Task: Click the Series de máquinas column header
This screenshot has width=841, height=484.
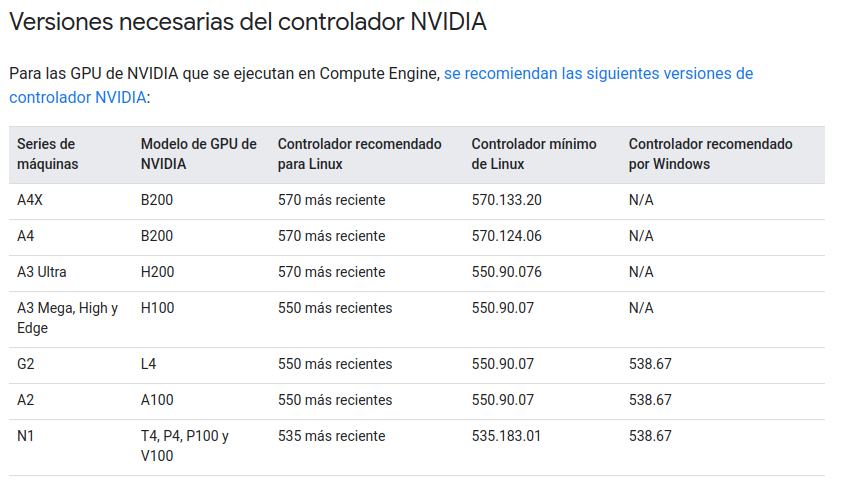Action: click(x=47, y=154)
